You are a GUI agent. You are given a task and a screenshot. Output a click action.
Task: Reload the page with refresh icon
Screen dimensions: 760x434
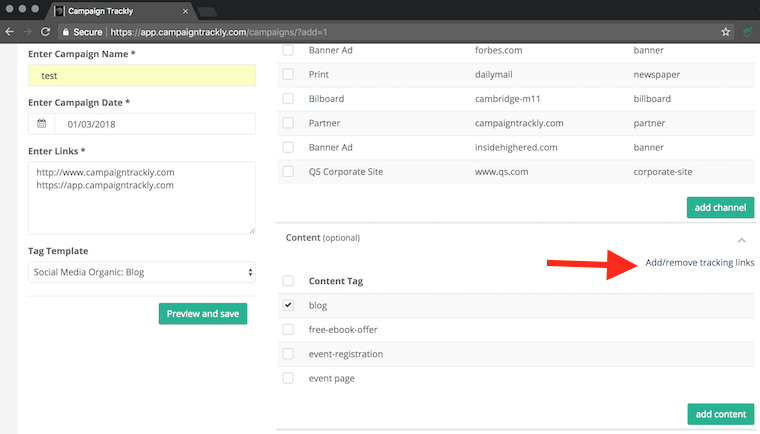tap(44, 32)
